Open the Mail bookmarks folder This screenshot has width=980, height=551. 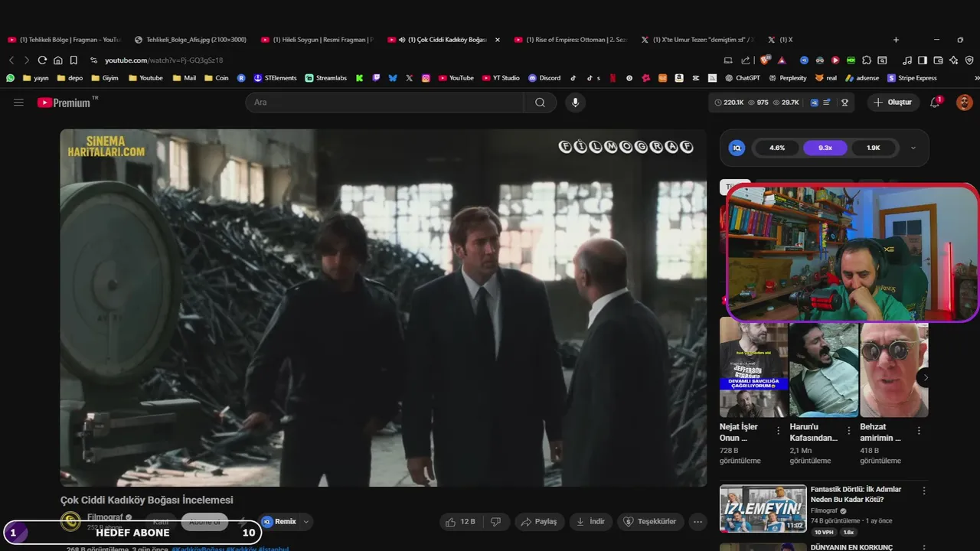pyautogui.click(x=185, y=78)
